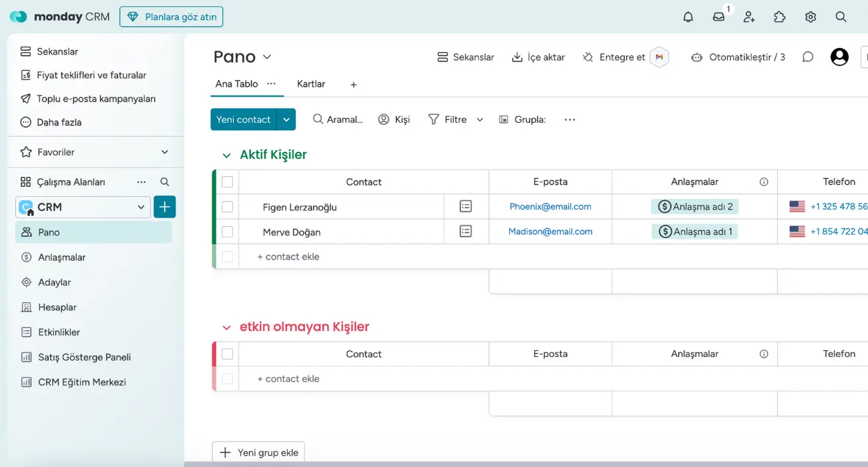Switch to the Kartlar tab

click(311, 84)
